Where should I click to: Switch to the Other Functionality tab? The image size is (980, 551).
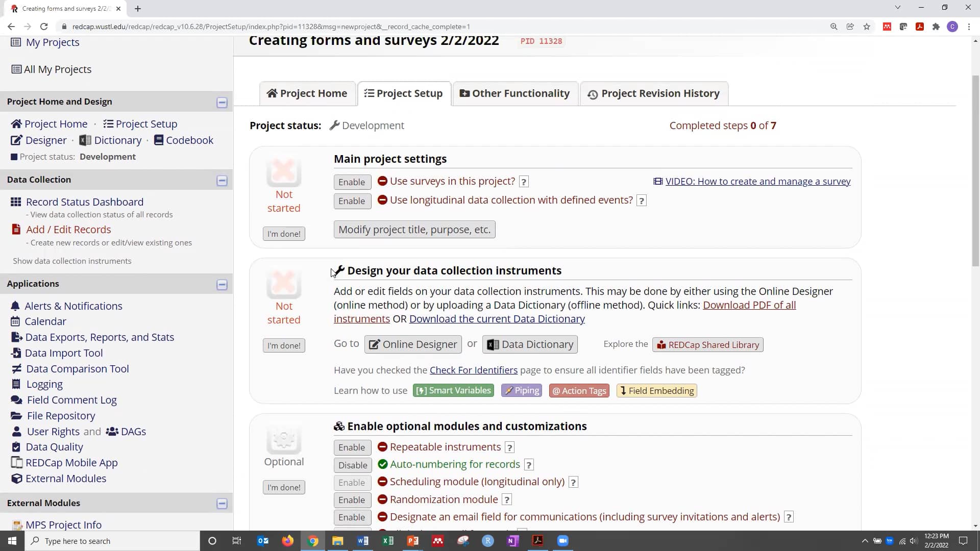click(x=515, y=93)
